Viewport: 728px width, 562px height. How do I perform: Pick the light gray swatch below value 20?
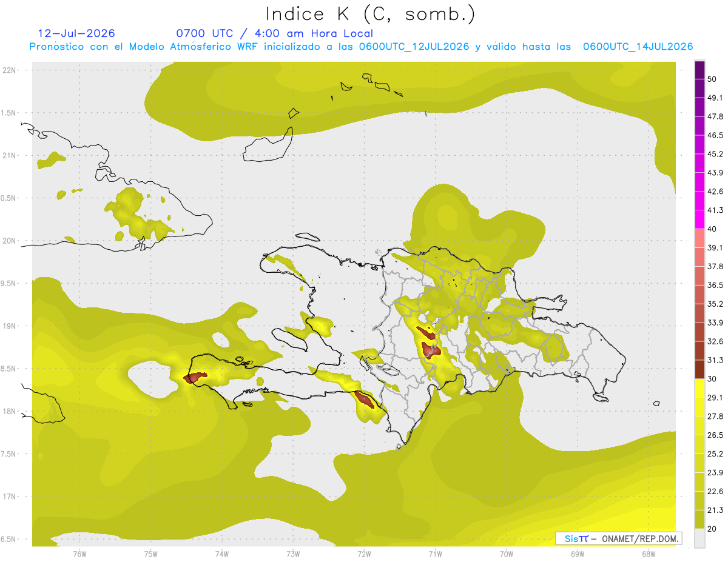[699, 538]
